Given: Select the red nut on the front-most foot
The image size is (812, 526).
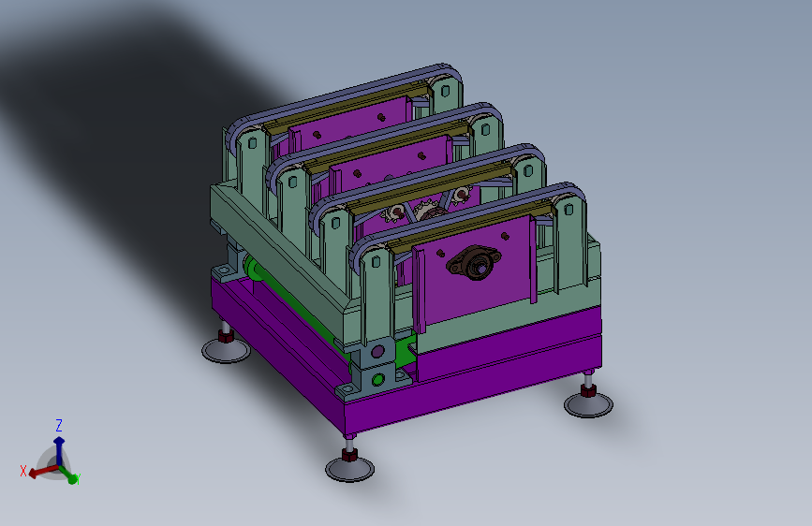Looking at the screenshot, I should (349, 455).
